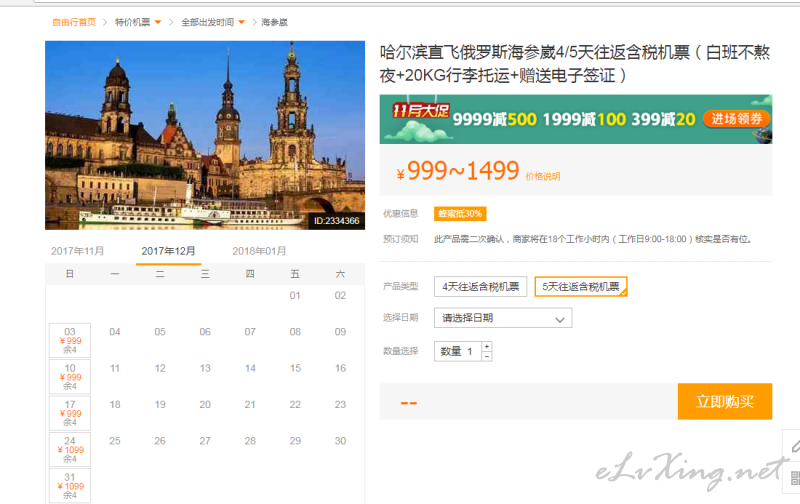
Task: Switch to the 2017年12月 calendar tab
Action: 168,251
